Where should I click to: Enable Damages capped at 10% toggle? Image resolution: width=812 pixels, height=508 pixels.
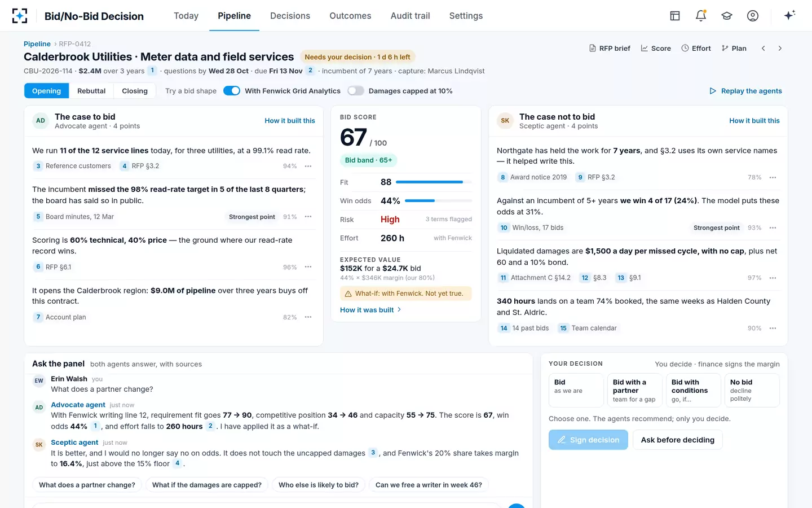click(356, 91)
